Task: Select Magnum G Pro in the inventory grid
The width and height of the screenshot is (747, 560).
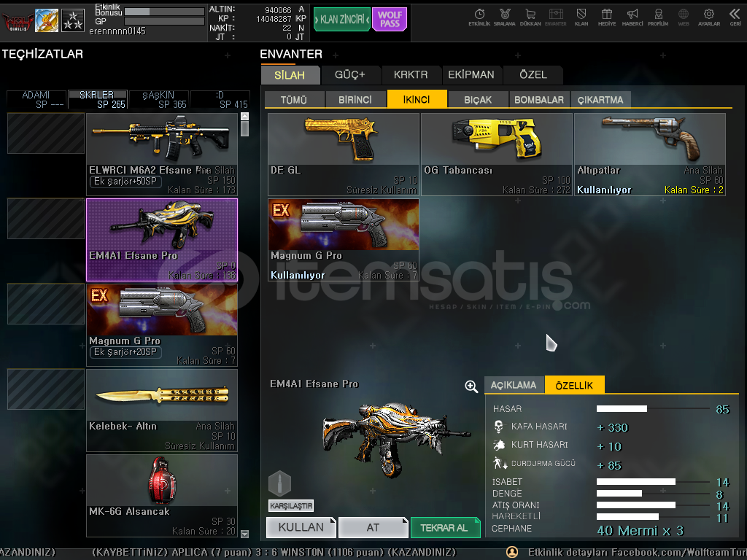Action: (x=344, y=240)
